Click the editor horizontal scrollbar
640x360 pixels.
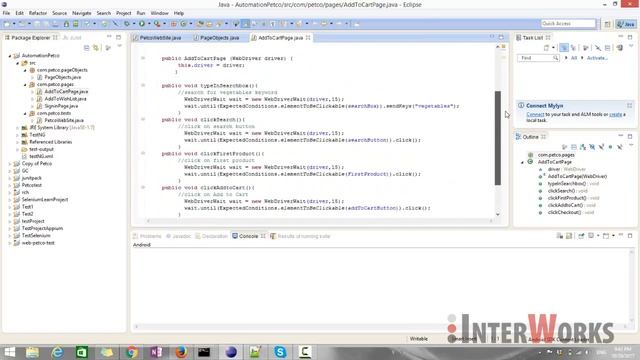pos(320,221)
